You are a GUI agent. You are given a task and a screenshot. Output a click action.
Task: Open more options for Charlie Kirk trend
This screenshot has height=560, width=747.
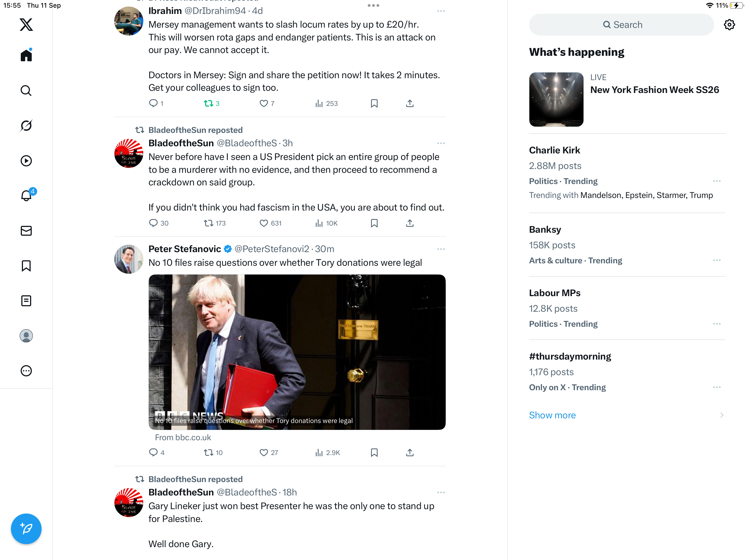tap(717, 181)
